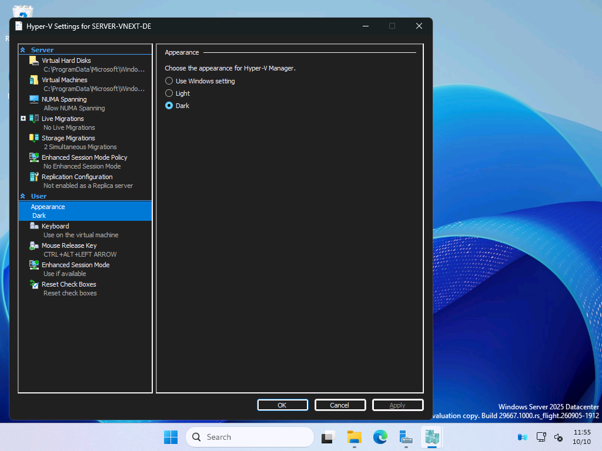Select the Use Windows setting radio button
The width and height of the screenshot is (602, 451).
coord(169,81)
